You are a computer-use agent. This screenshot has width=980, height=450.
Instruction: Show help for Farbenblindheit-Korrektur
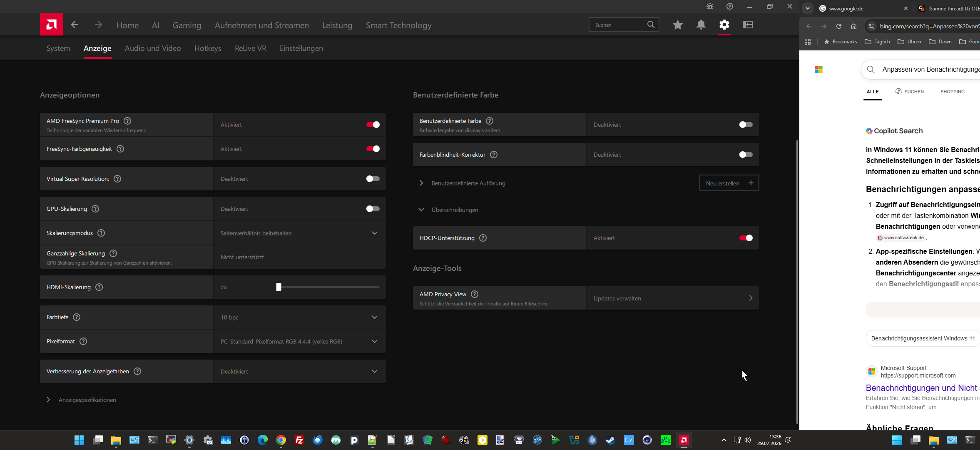tap(494, 155)
